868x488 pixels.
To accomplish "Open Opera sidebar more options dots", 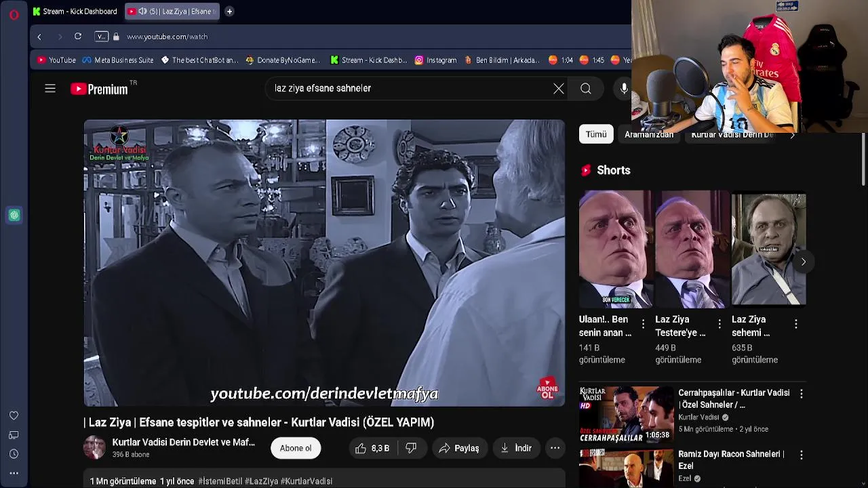I will (x=14, y=473).
